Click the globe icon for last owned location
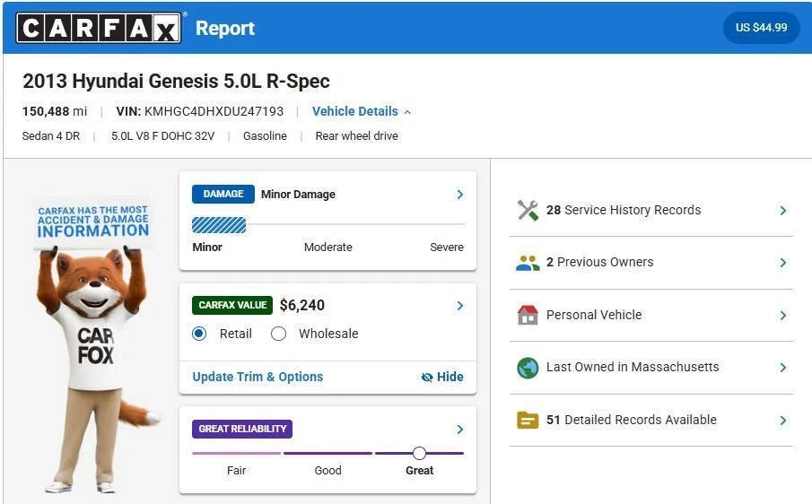The width and height of the screenshot is (812, 504). click(528, 368)
